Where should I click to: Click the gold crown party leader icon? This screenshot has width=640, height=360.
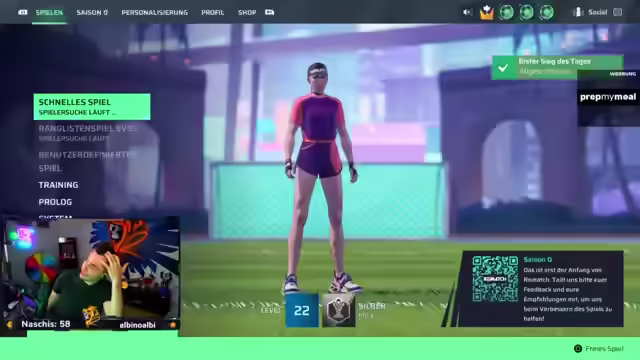pyautogui.click(x=487, y=12)
